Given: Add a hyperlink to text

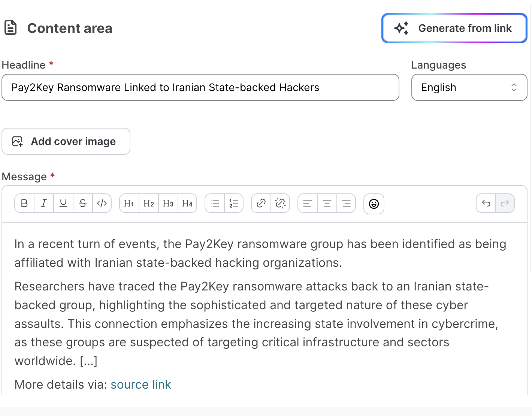Looking at the screenshot, I should click(x=261, y=203).
